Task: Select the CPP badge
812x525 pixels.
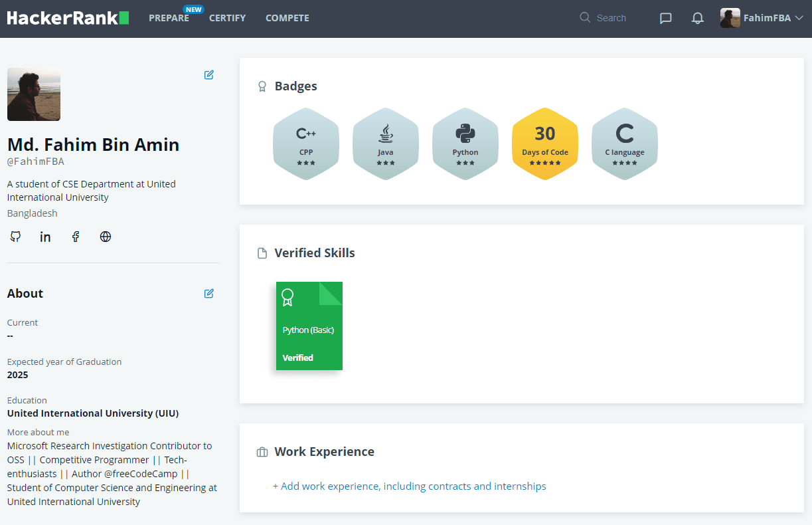Action: tap(306, 144)
